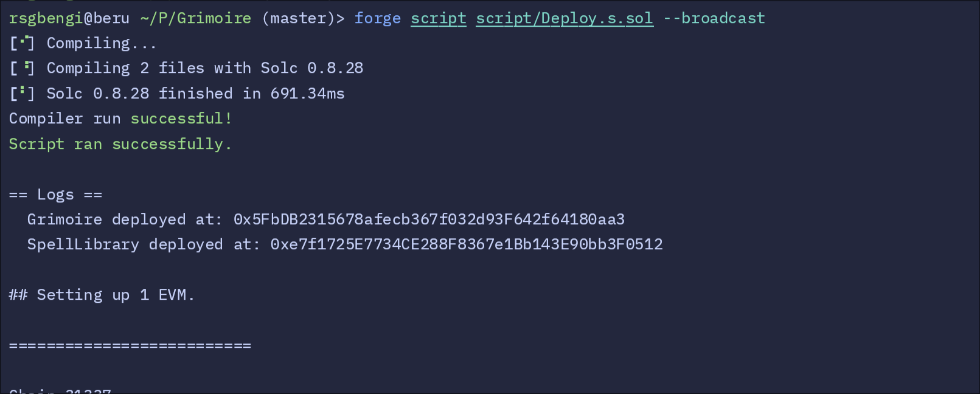Image resolution: width=980 pixels, height=394 pixels.
Task: Click the "== Logs ==" heading
Action: tap(55, 195)
